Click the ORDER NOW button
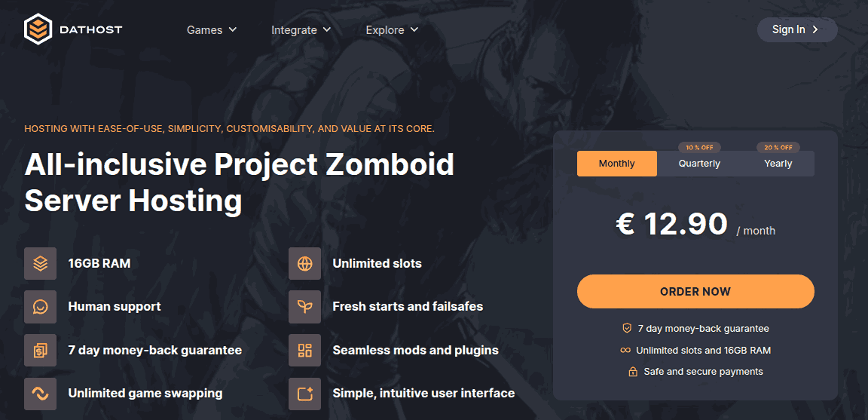This screenshot has height=420, width=868. [695, 292]
